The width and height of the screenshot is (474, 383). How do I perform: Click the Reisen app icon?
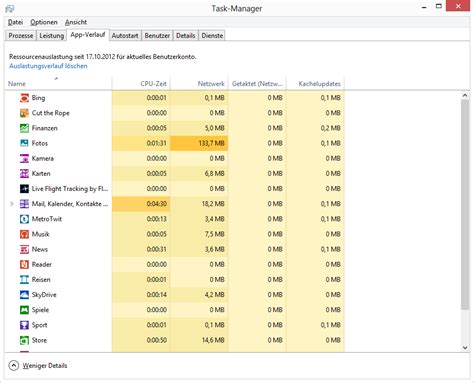point(24,280)
